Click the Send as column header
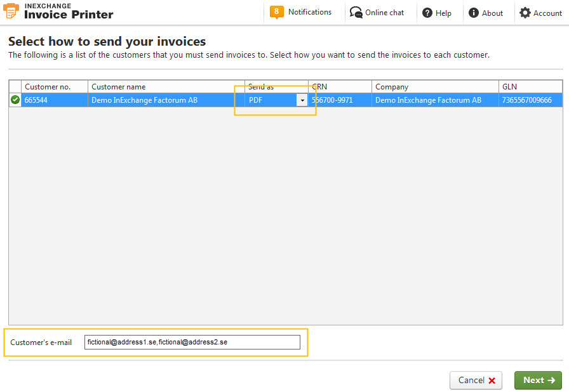Viewport: 569px width, 392px height. [276, 87]
